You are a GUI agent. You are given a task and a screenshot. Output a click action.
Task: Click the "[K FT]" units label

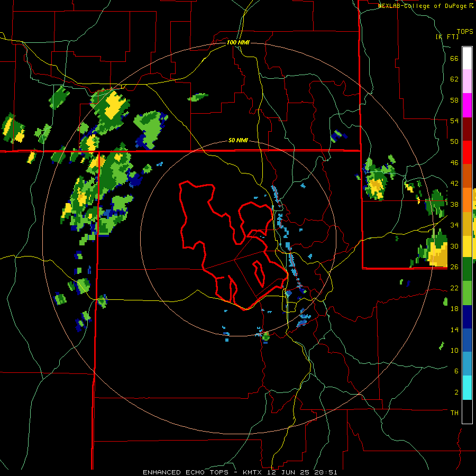pos(447,36)
